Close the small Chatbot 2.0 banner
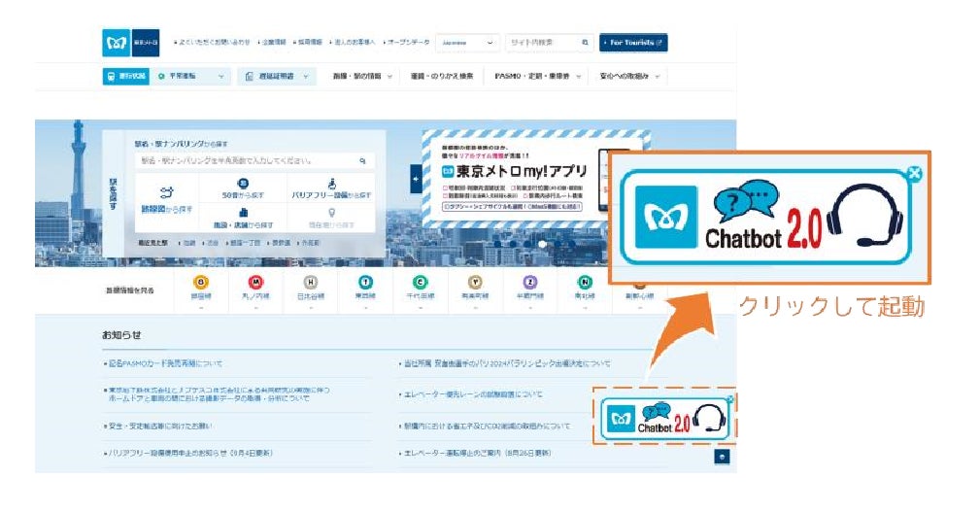980x512 pixels. click(730, 399)
